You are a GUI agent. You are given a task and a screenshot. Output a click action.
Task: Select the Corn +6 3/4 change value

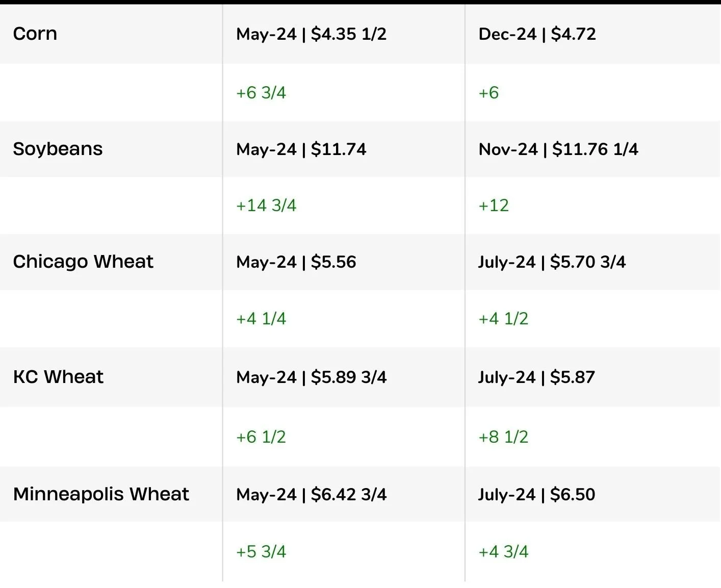click(x=261, y=93)
